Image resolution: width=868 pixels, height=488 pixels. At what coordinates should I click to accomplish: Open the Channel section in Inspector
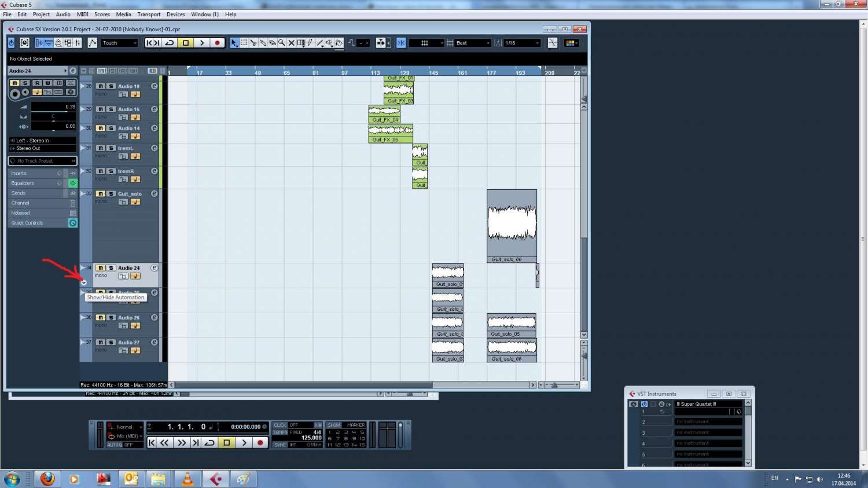pos(42,203)
